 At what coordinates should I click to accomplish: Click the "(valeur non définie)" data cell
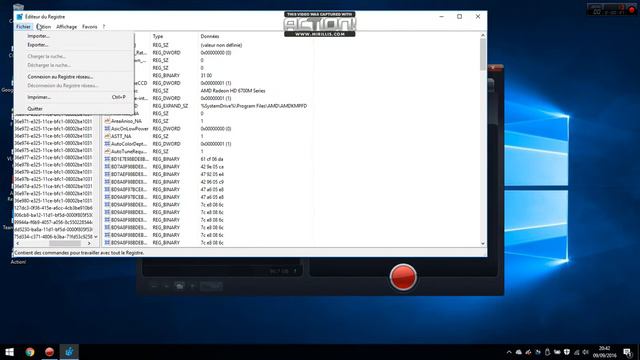221,45
